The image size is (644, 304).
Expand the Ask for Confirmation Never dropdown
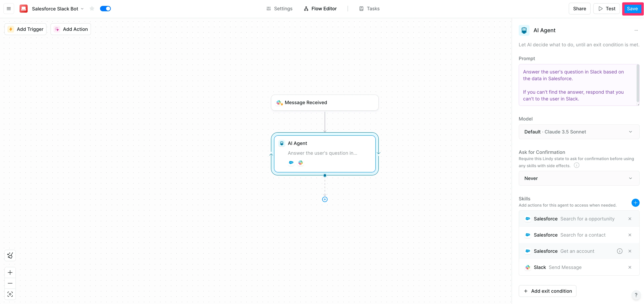[579, 178]
